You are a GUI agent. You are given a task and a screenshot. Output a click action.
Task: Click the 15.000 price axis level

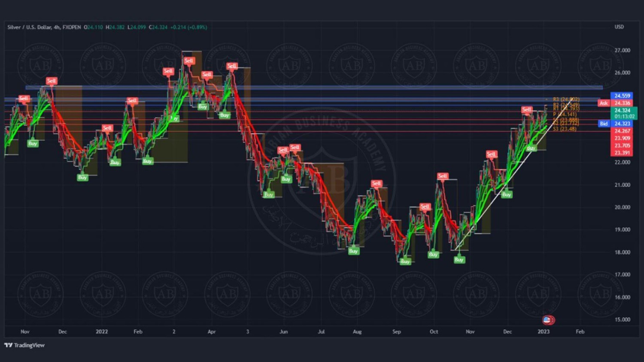622,320
